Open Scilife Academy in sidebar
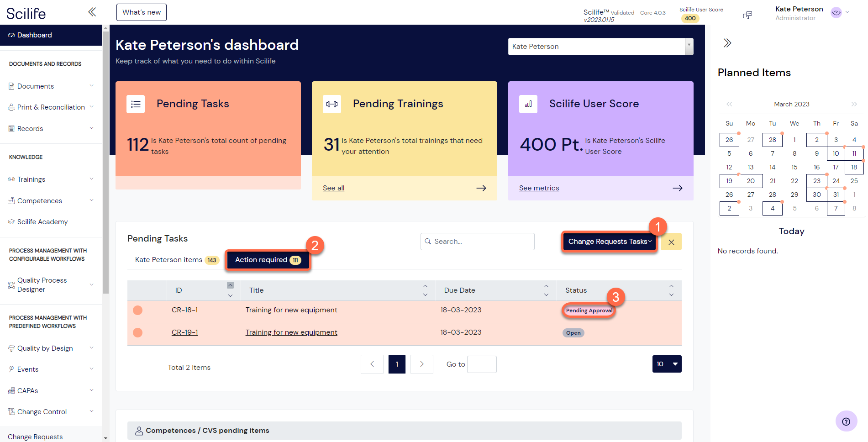Screen dimensions: 868x442 click(x=42, y=222)
